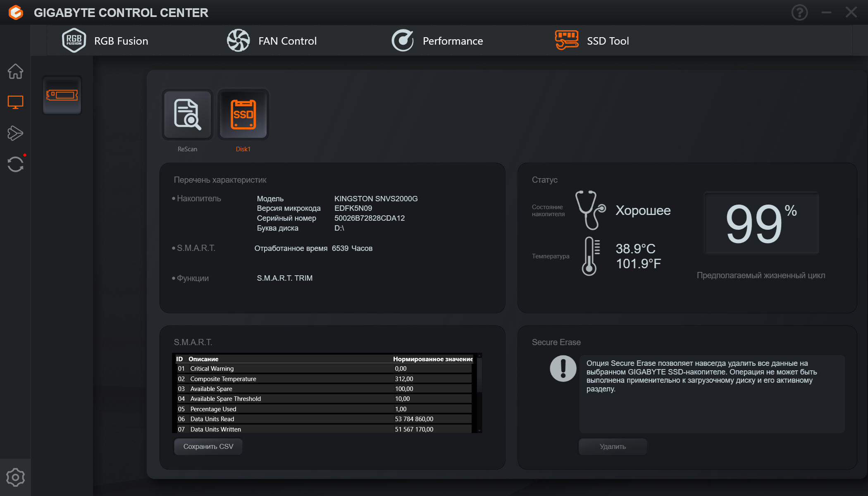Screen dimensions: 868x496
Task: Select the Disk1 SSD icon
Action: pos(243,114)
